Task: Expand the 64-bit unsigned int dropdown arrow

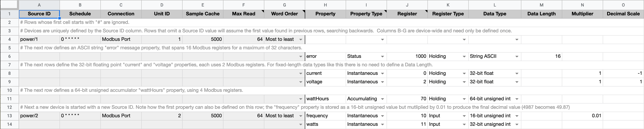Action: [x=516, y=99]
